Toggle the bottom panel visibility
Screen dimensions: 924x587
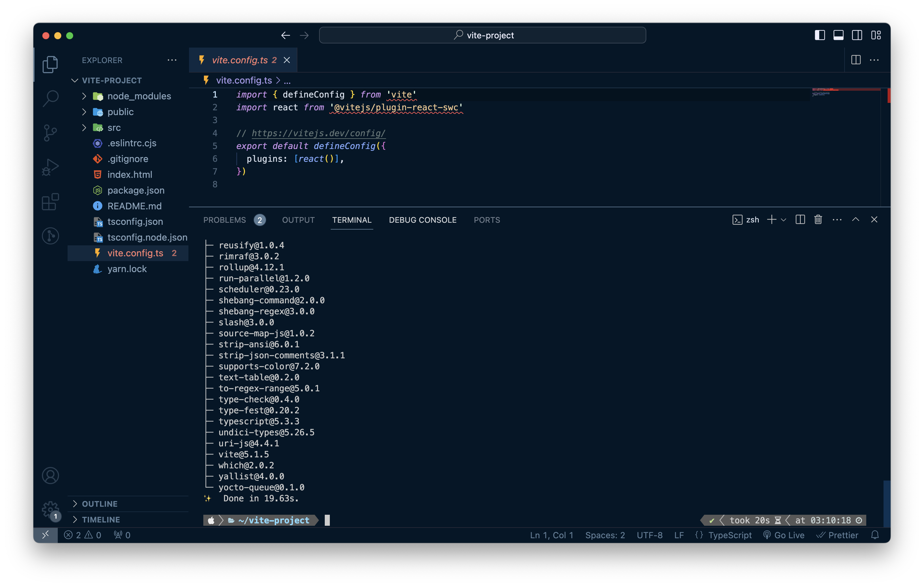[839, 35]
